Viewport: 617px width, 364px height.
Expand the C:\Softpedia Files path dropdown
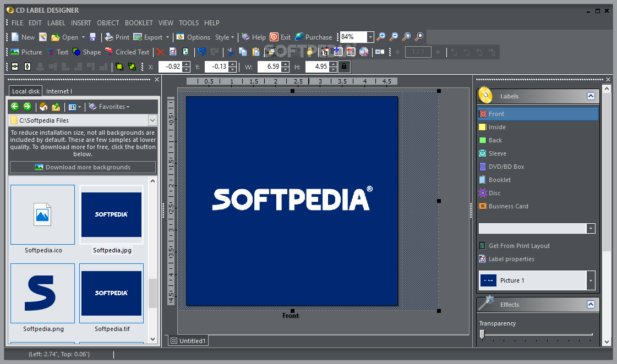pyautogui.click(x=152, y=120)
